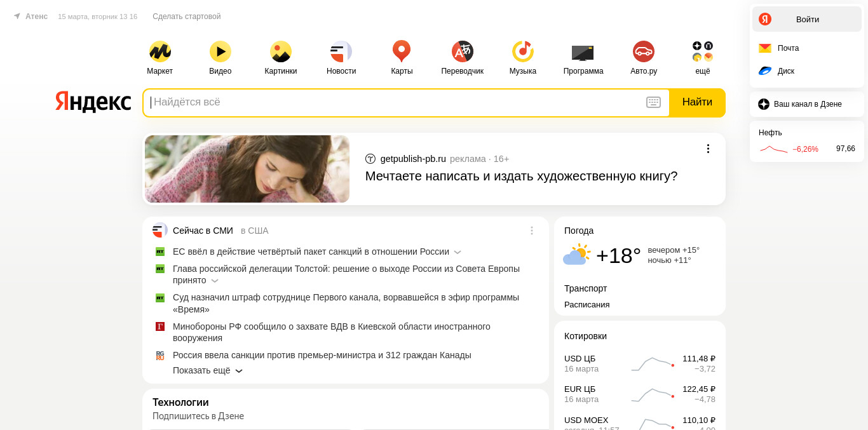Screen dimensions: 868x430
Task: Show more services via ещё icon
Action: click(x=703, y=51)
